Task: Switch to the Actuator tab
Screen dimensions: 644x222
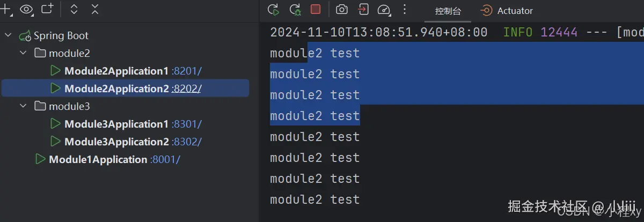Action: coord(508,11)
